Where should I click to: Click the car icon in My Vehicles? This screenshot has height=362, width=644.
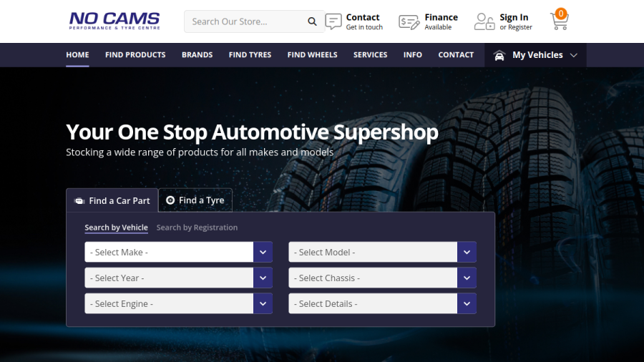coord(499,55)
